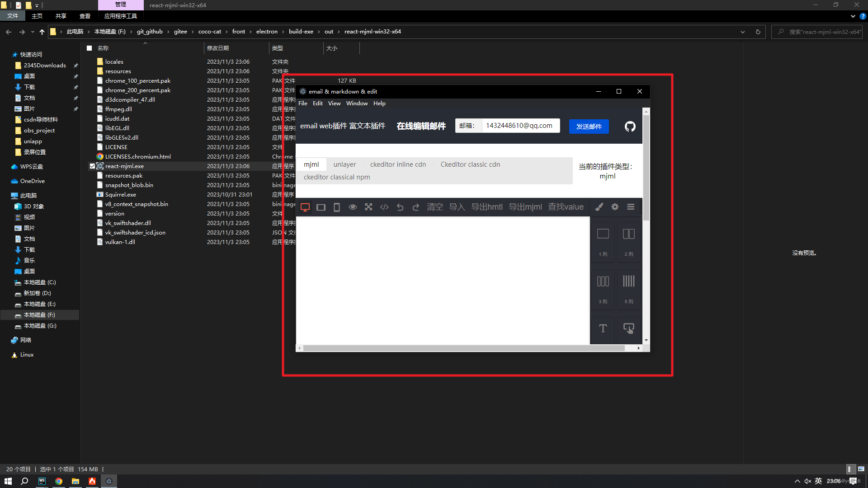
Task: Open Explorer 应用程序工具 ribbon tab
Action: [121, 16]
